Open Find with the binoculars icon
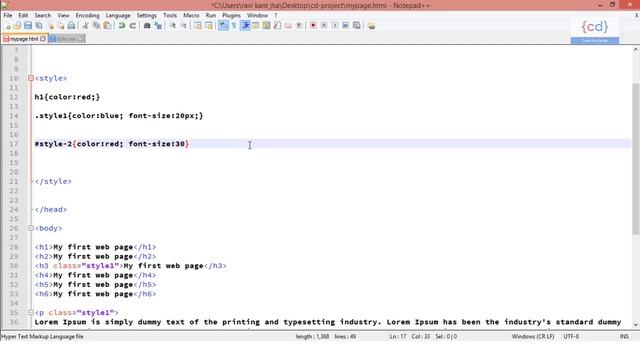This screenshot has height=360, width=640. click(147, 26)
